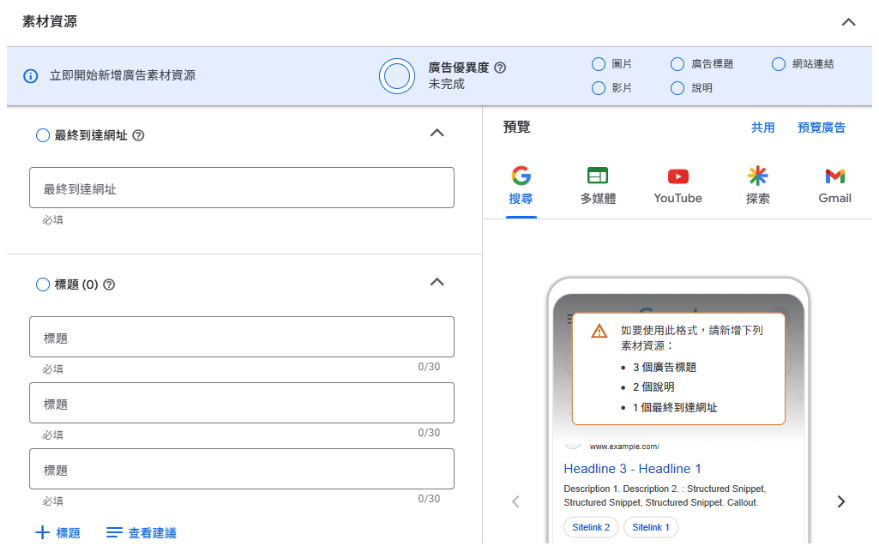Viewport: 879px width, 555px height.
Task: Click help icon beside 標題 (0) heading
Action: 109,285
